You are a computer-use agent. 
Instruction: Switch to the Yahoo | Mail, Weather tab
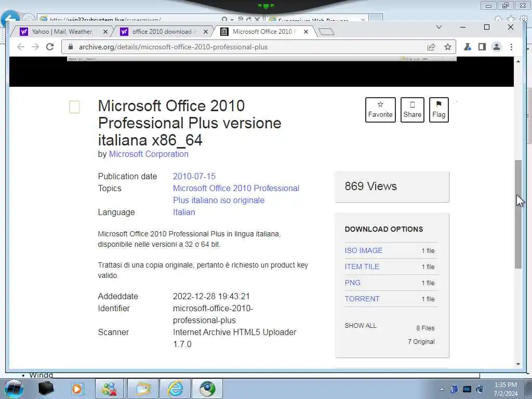click(x=61, y=32)
